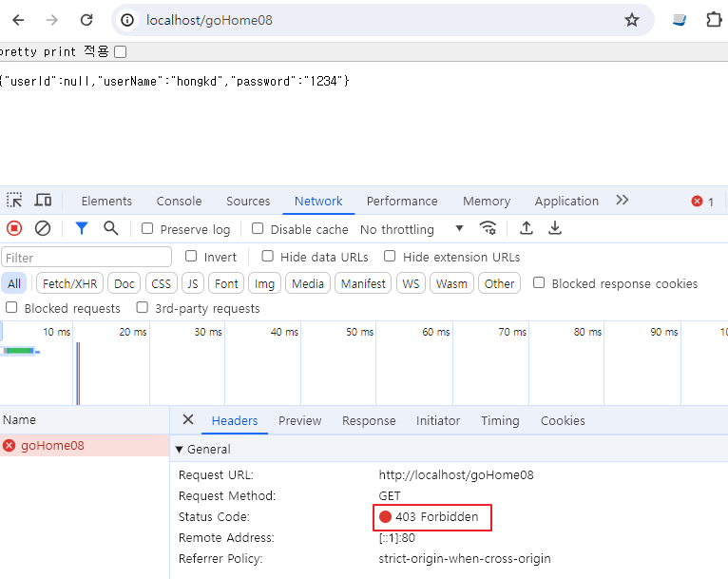Toggle the Invert filter checkbox
728x579 pixels.
click(191, 257)
